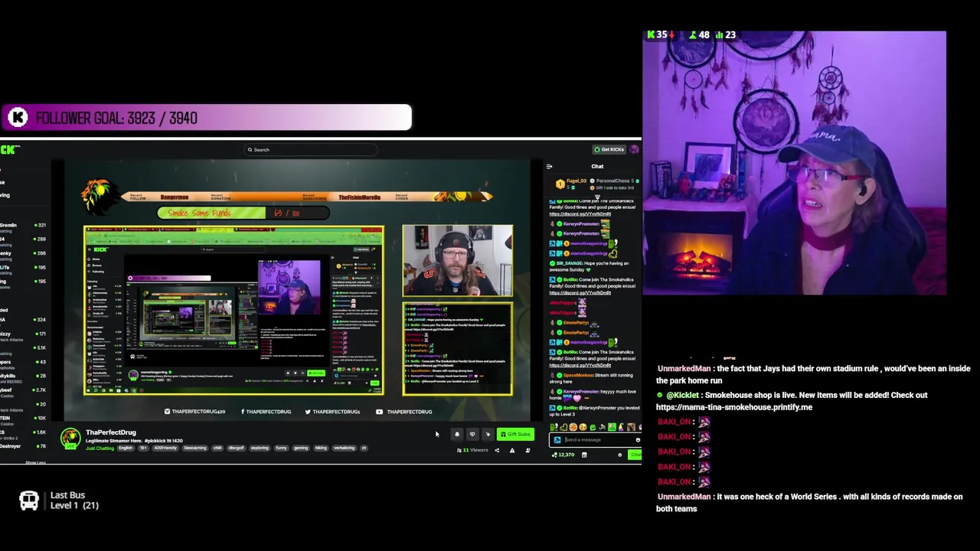Open chat settings with the gear icon
This screenshot has width=980, height=551.
[620, 455]
